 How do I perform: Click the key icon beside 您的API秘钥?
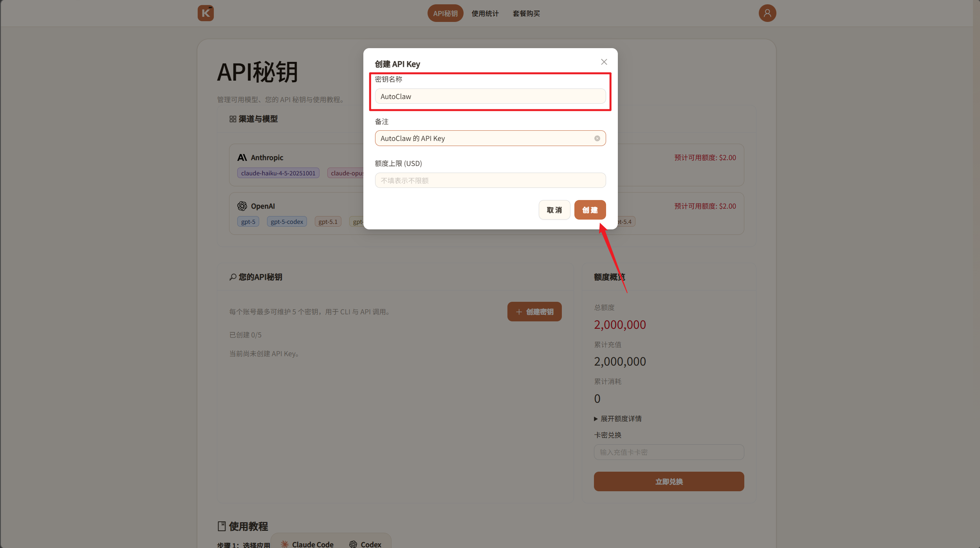click(x=233, y=277)
